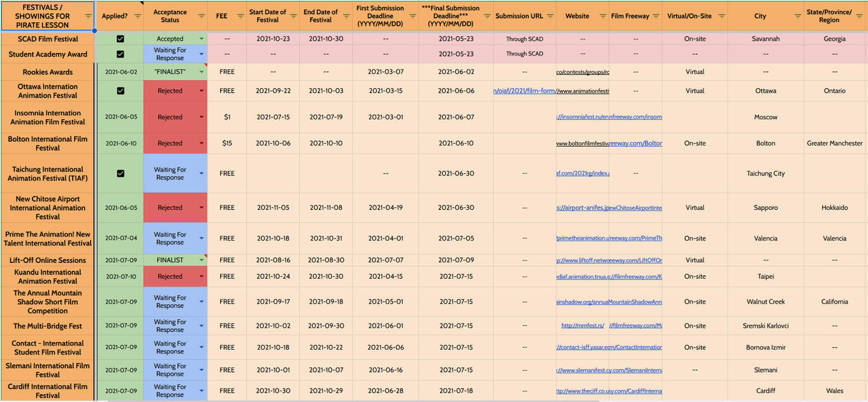Open the mmfest.rs website link

pyautogui.click(x=582, y=326)
